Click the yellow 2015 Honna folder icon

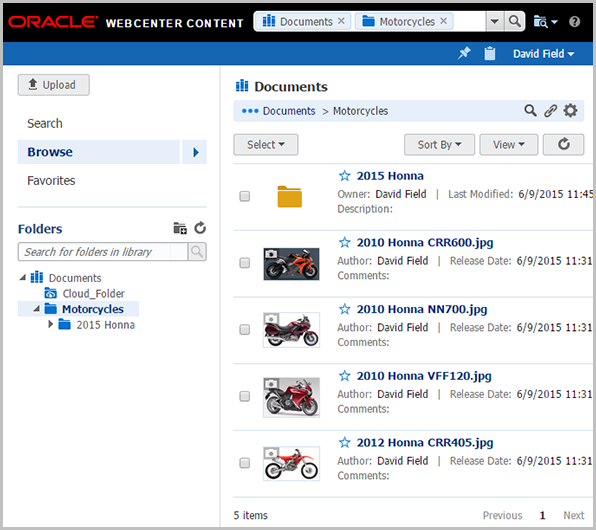pyautogui.click(x=290, y=197)
